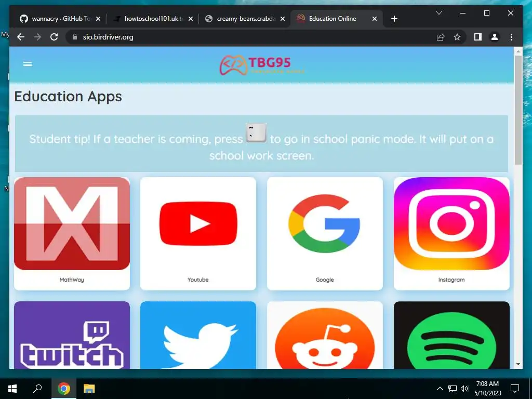Open the hamburger menu on the TBG95 page

click(28, 64)
